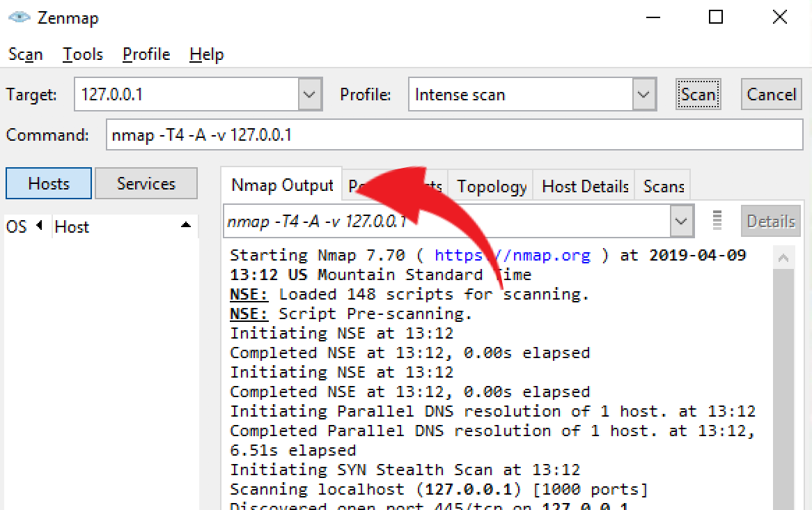The image size is (812, 510).
Task: Maximize the Zenmap window
Action: click(x=715, y=17)
